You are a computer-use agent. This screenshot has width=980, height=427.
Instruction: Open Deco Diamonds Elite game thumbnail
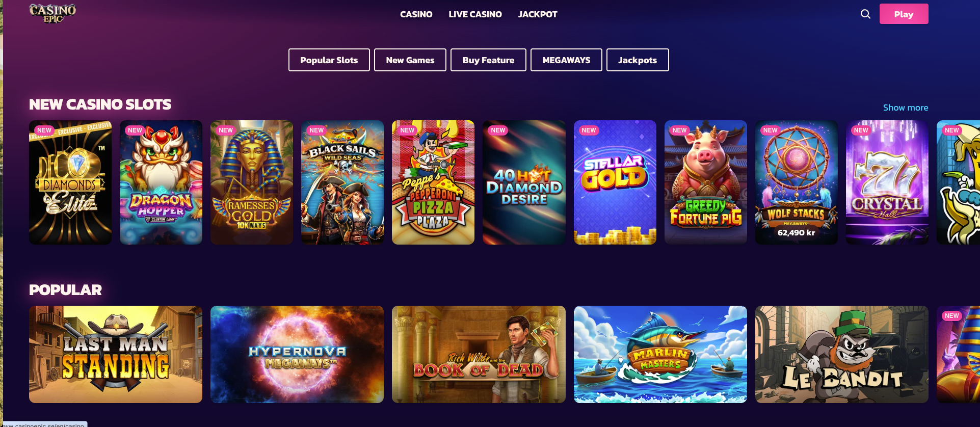coord(70,182)
